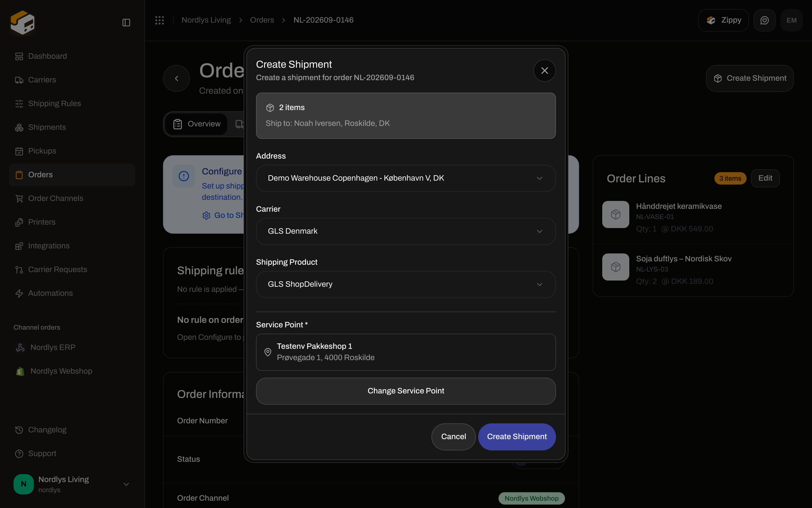This screenshot has height=508, width=812.
Task: Open the Changelog link
Action: pos(72,430)
